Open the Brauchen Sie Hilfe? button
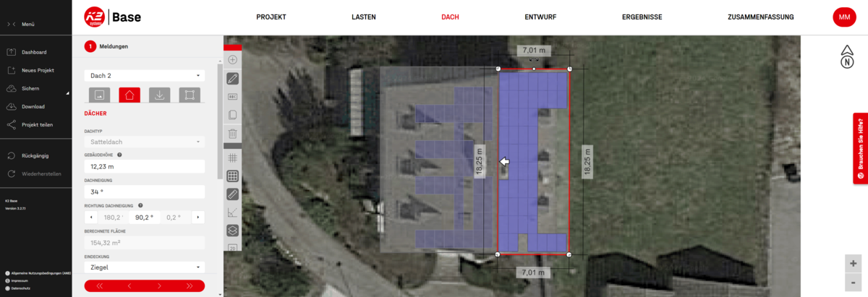The height and width of the screenshot is (297, 868). pyautogui.click(x=861, y=148)
